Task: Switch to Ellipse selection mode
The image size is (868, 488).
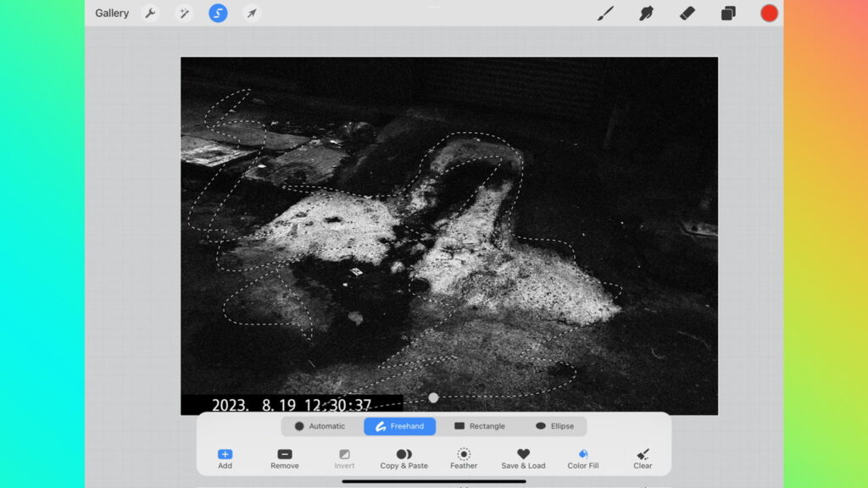Action: point(554,426)
